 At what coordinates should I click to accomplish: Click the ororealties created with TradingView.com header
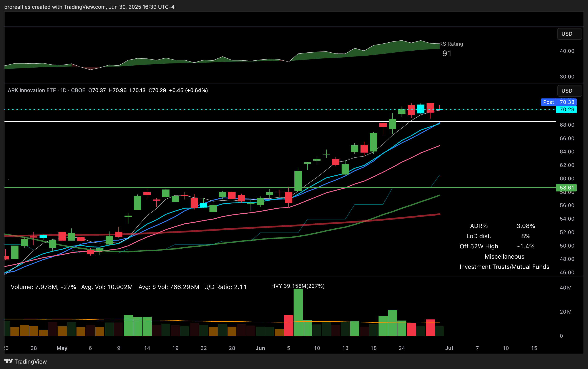tap(89, 7)
